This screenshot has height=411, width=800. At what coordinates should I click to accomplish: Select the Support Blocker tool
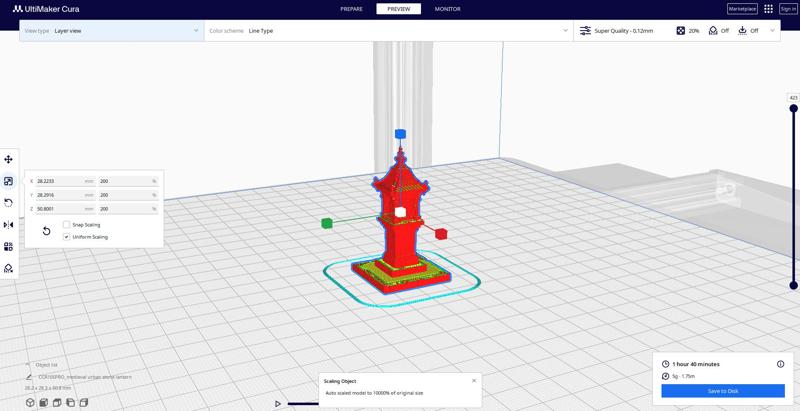(x=9, y=268)
